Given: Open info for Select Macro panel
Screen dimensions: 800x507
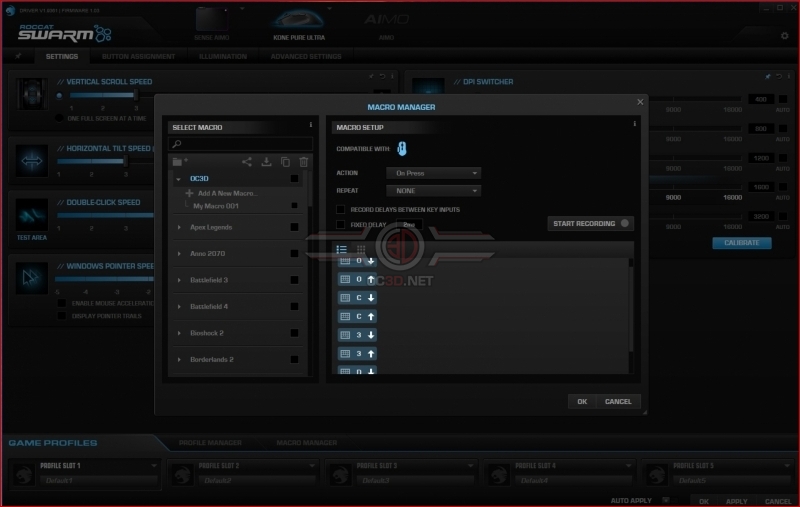Looking at the screenshot, I should point(311,125).
